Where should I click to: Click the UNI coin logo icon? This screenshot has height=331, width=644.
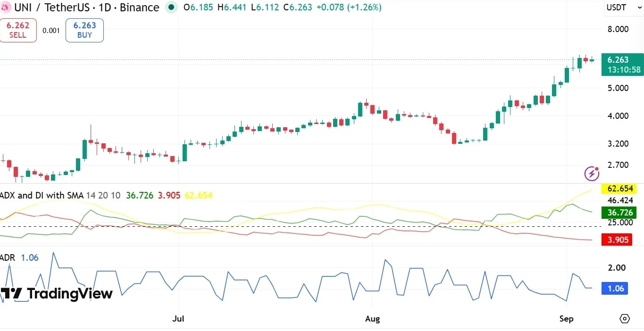[5, 7]
